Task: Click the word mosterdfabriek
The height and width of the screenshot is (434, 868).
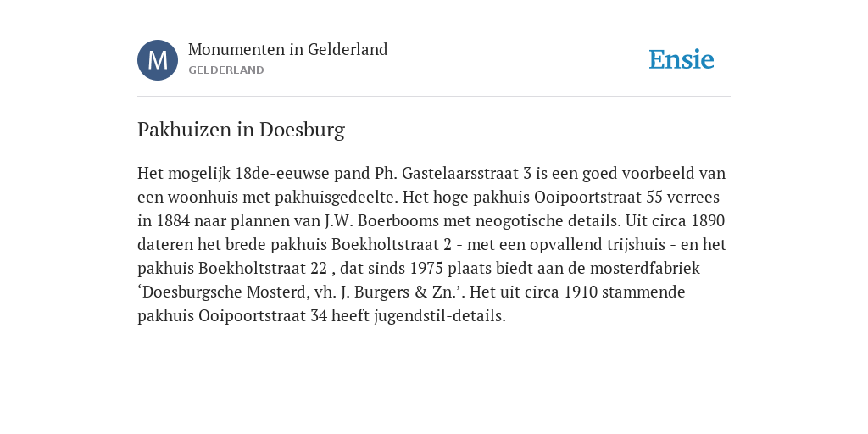Action: [x=644, y=269]
